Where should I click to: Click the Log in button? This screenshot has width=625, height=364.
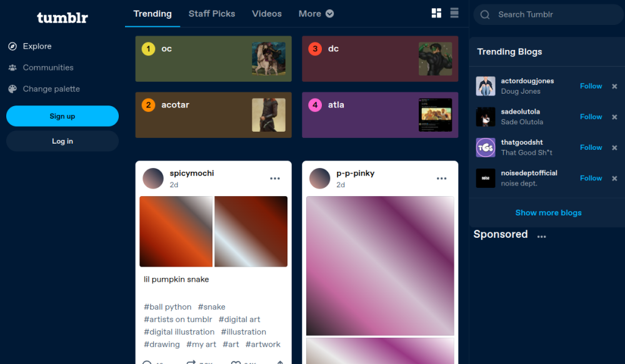(62, 141)
